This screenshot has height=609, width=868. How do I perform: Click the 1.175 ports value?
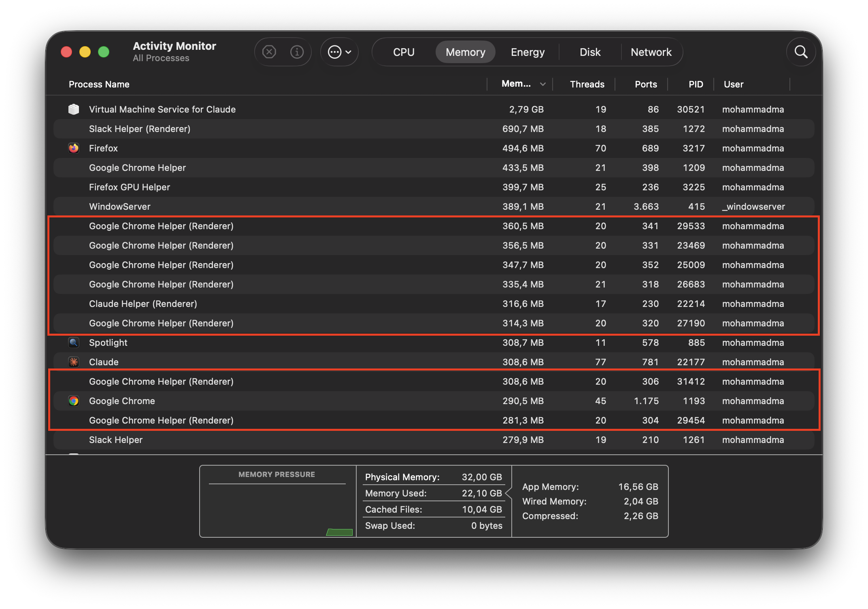pos(646,401)
